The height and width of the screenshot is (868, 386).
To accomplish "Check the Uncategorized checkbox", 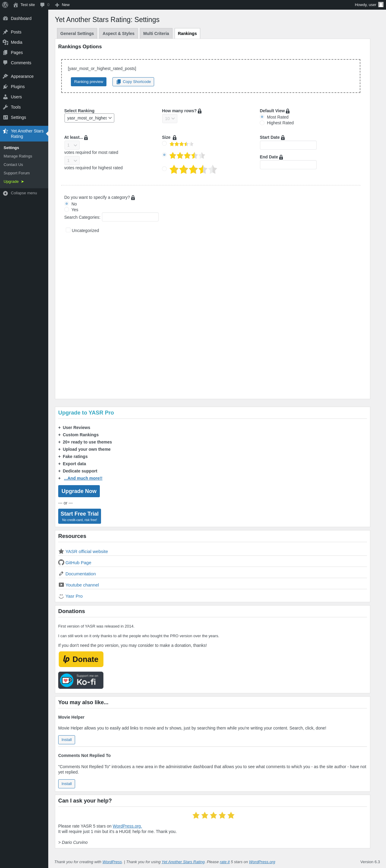I will pyautogui.click(x=68, y=230).
